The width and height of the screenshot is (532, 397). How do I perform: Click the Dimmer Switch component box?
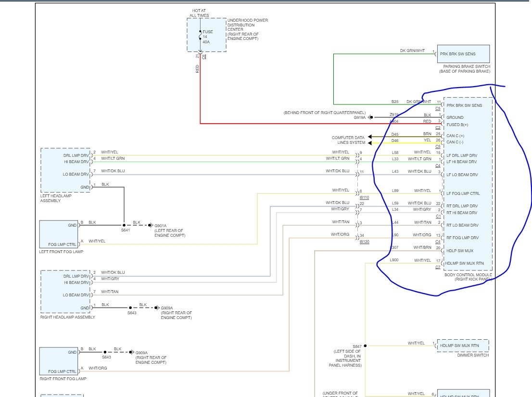click(463, 346)
